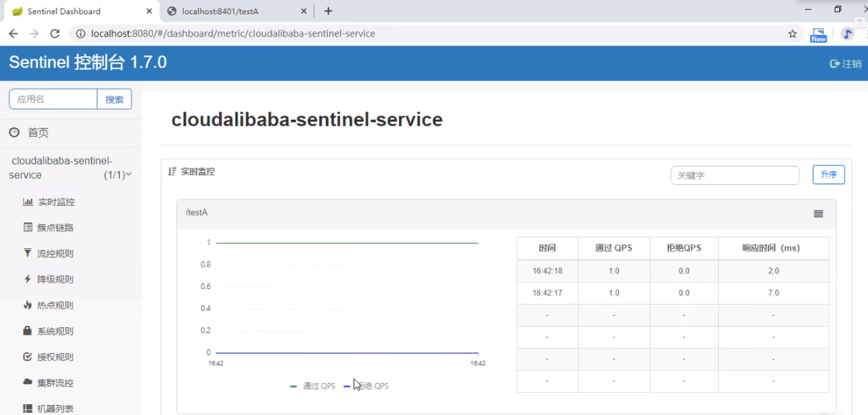
Task: Click 升序 sort order button
Action: [828, 175]
